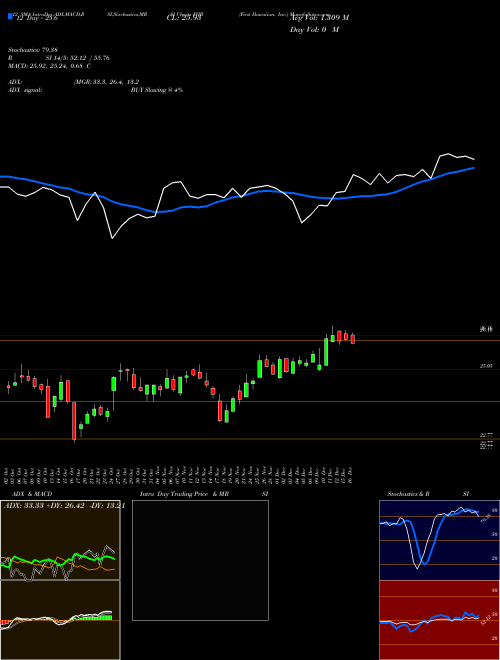500x660 pixels.
Task: Click the last red candlestick on the chart
Action: [353, 339]
